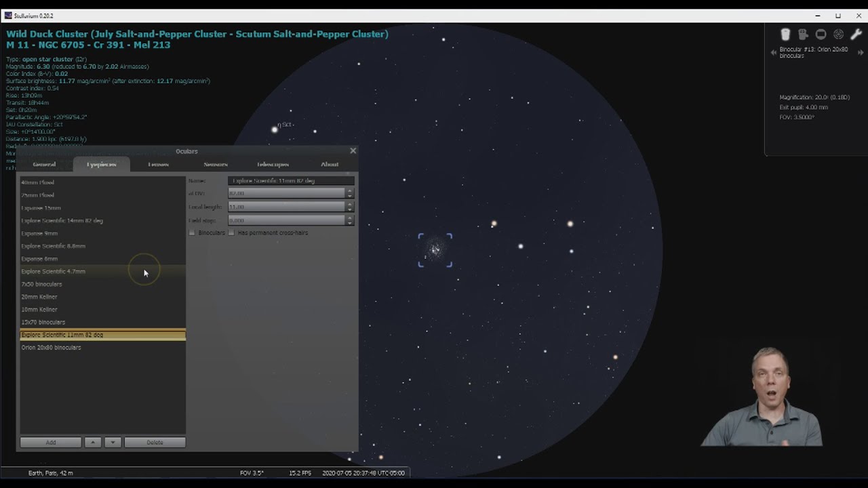Click the Stellarium app icon in title bar
The height and width of the screenshot is (488, 868).
click(x=8, y=16)
